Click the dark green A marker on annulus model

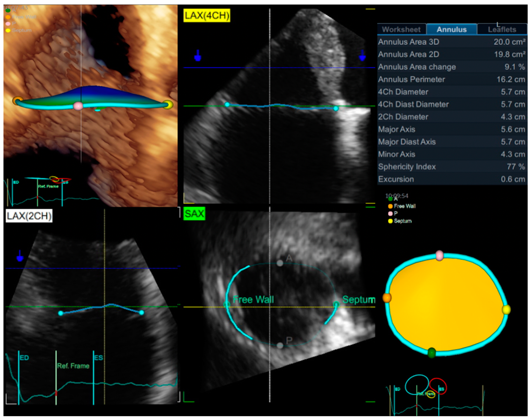pos(432,353)
